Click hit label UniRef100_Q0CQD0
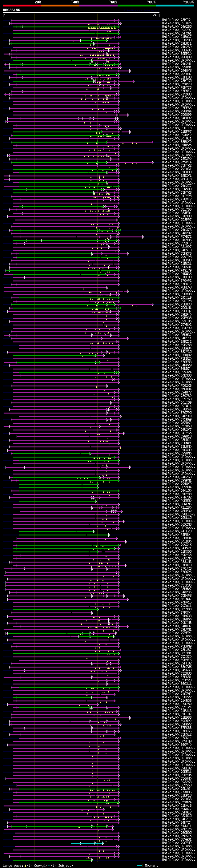 177,57
